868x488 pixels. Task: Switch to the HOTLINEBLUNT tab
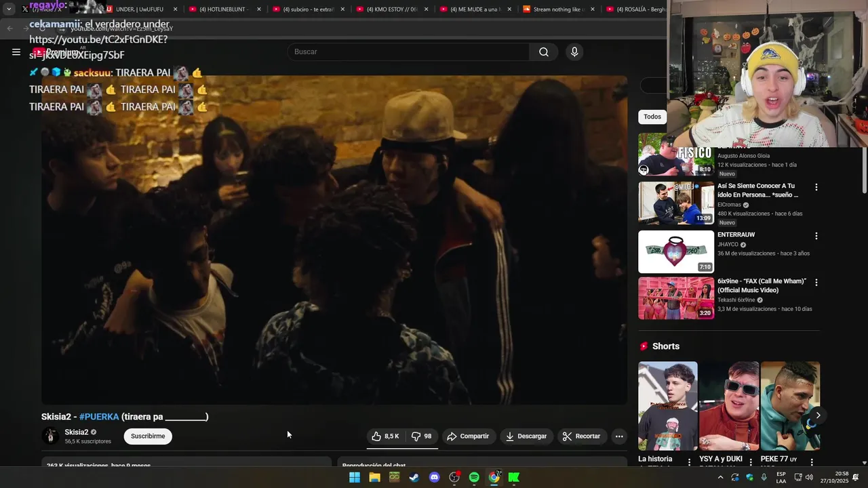[x=225, y=9]
